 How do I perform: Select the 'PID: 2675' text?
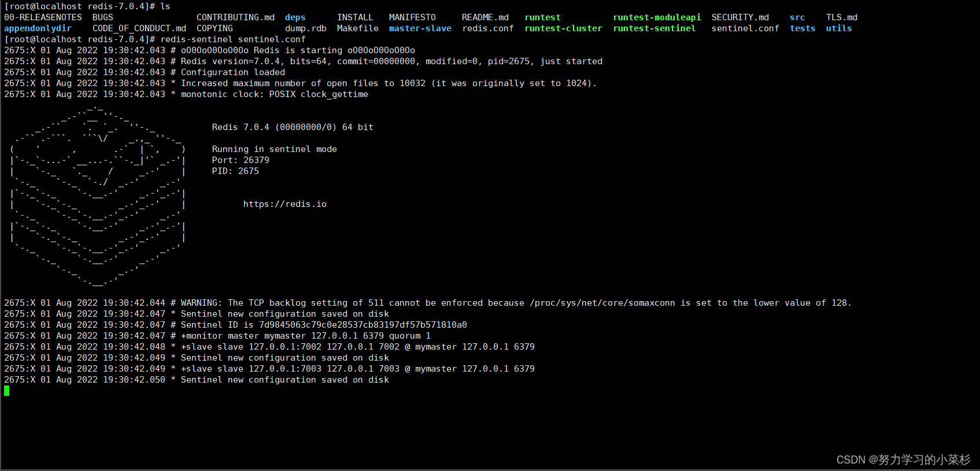(x=235, y=171)
